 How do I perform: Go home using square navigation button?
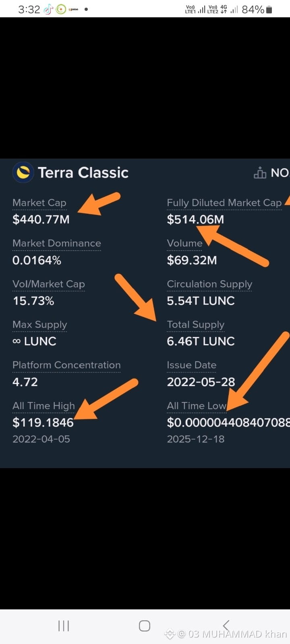pos(145,625)
